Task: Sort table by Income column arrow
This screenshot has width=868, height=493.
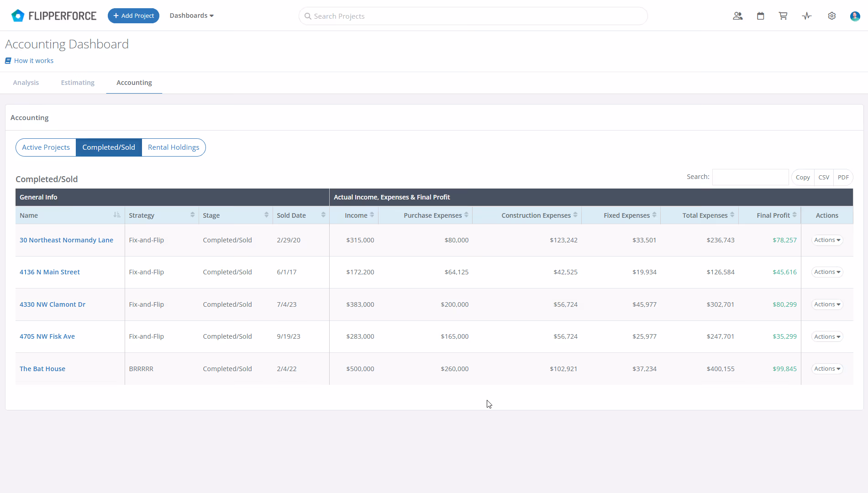Action: click(372, 215)
